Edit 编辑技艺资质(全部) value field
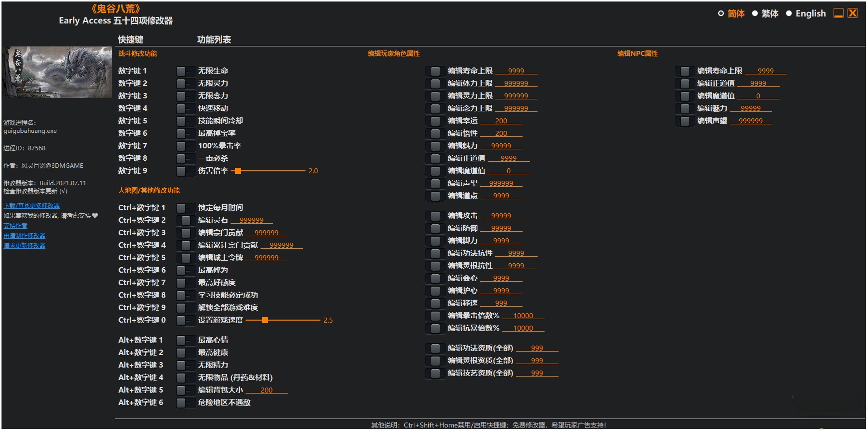Screen dimensions: 868x431 537,373
